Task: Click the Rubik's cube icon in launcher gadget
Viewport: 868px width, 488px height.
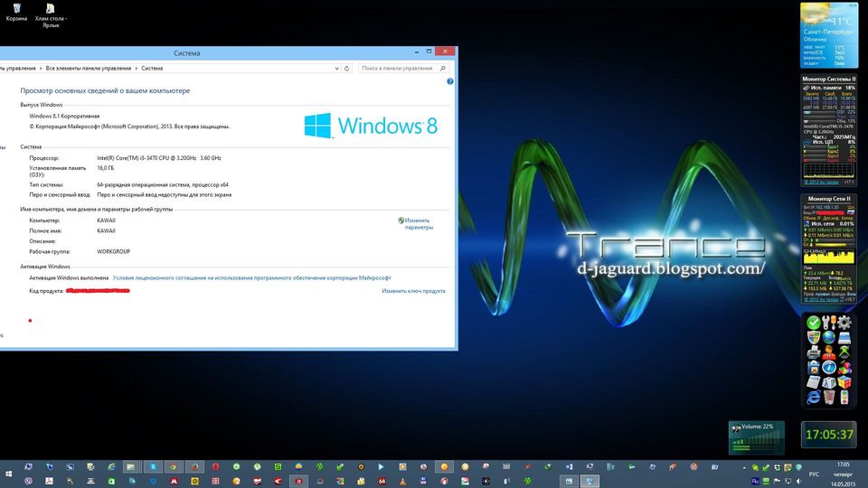Action: point(844,382)
